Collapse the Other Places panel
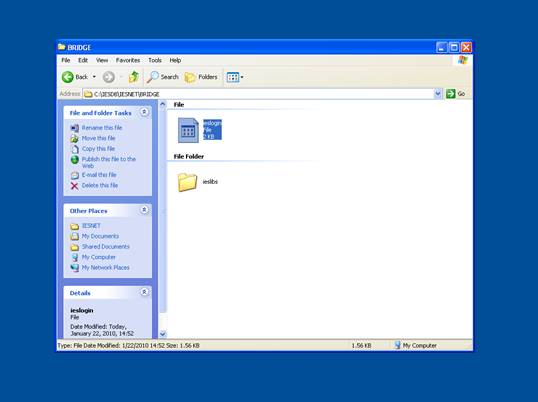The height and width of the screenshot is (402, 538). pos(144,210)
